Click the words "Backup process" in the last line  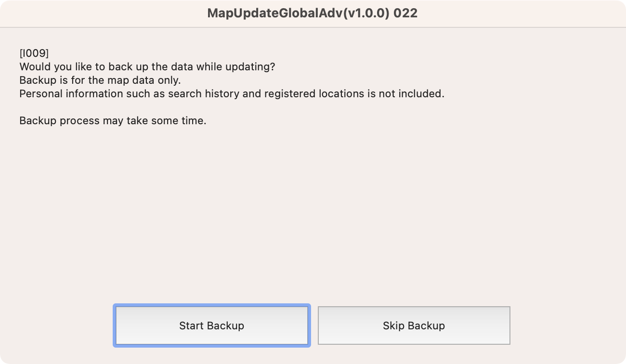(x=59, y=120)
